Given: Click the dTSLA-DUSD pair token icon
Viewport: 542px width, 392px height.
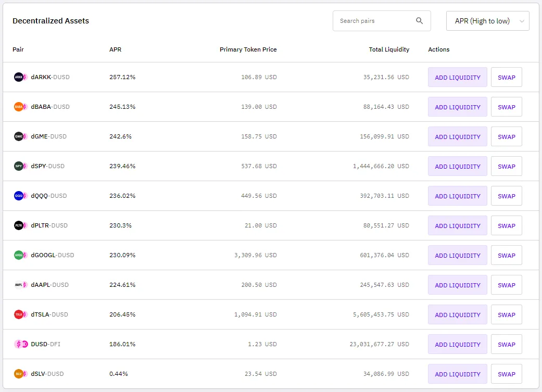Looking at the screenshot, I should [x=20, y=314].
